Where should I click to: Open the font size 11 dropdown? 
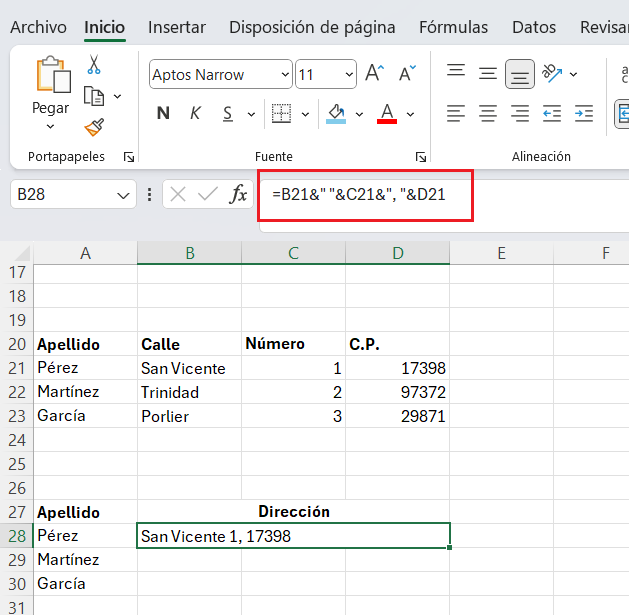click(x=349, y=75)
